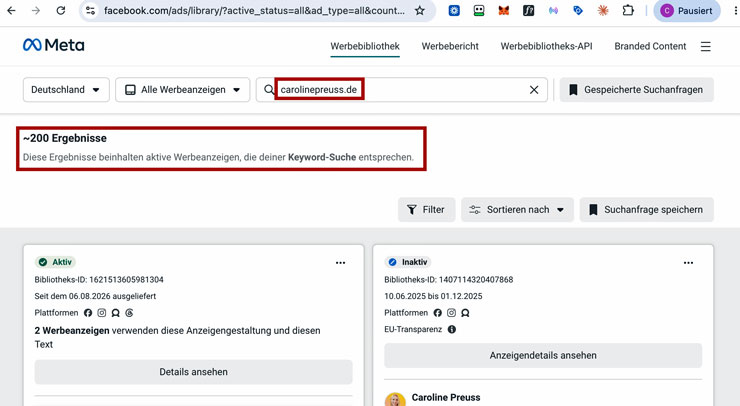Open the MetaMask fox extension

504,10
